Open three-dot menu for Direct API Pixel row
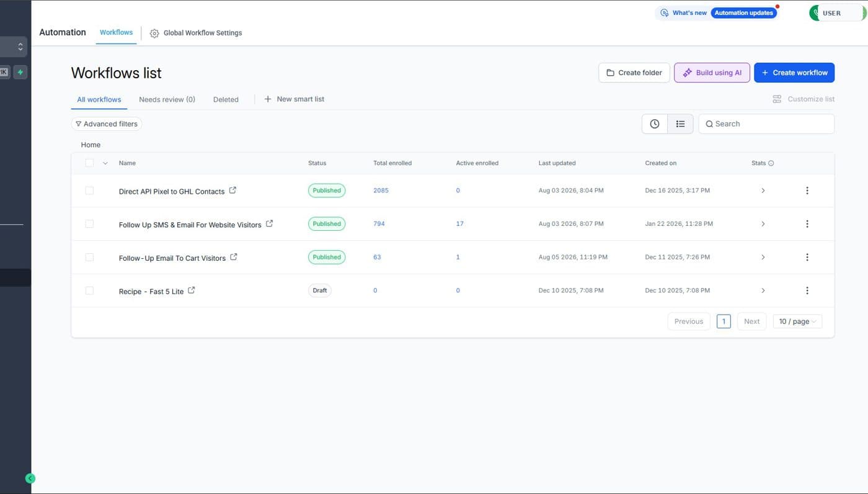Screen dimensions: 868x494 click(x=807, y=191)
